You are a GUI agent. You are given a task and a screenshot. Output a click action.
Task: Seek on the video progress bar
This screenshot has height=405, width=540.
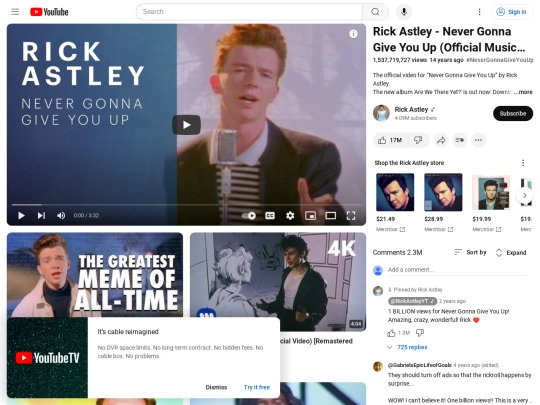tap(186, 205)
